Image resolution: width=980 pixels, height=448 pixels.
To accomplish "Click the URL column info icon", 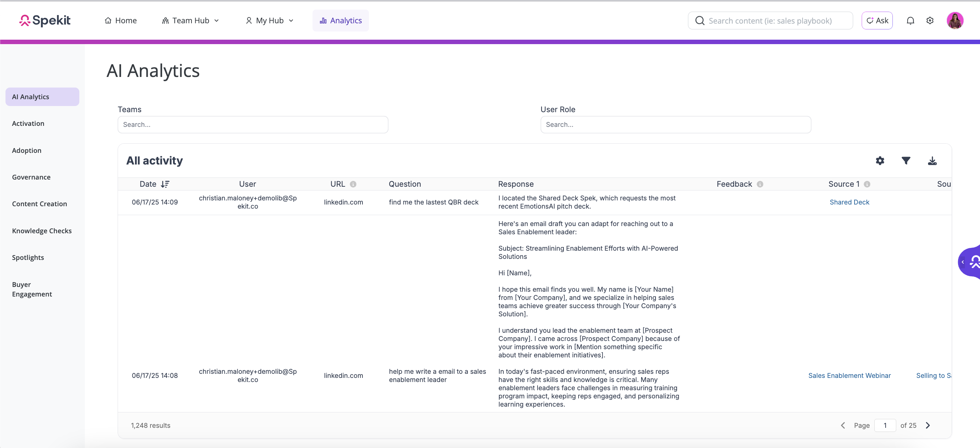I will coord(353,184).
